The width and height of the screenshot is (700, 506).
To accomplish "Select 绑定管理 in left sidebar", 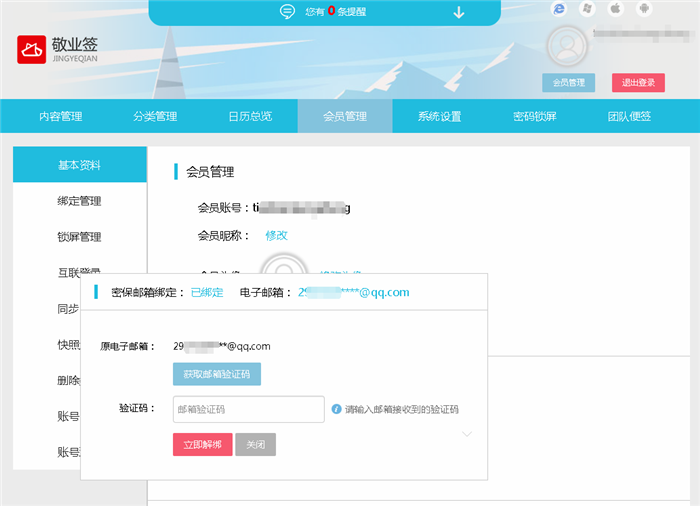I will coord(79,201).
